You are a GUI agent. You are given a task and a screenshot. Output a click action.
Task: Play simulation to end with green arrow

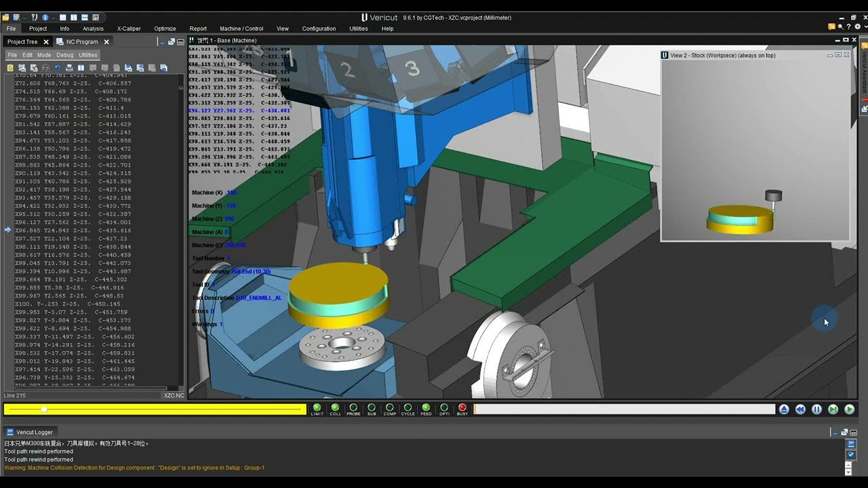(849, 409)
